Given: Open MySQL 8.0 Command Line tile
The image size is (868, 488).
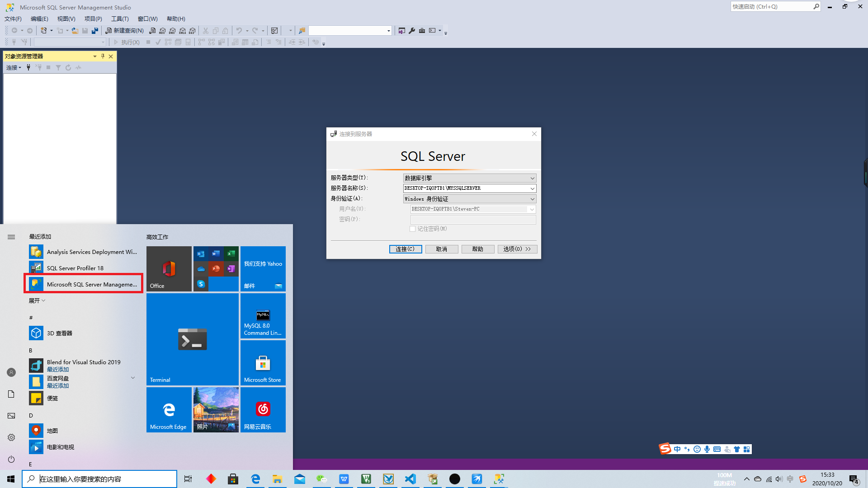Looking at the screenshot, I should point(263,316).
